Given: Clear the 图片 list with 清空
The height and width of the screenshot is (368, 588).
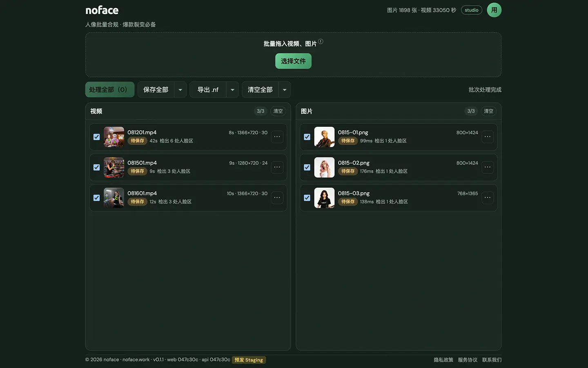Looking at the screenshot, I should coord(488,111).
